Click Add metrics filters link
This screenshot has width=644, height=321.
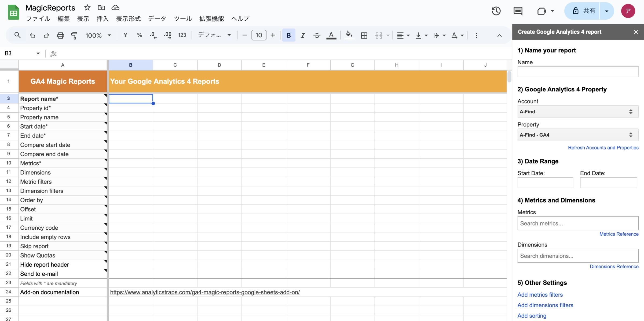(540, 294)
